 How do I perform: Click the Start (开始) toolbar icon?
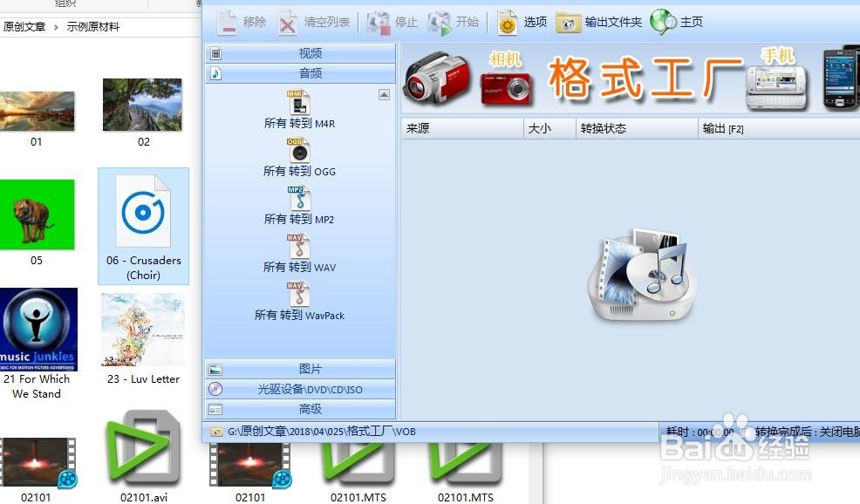tap(440, 23)
